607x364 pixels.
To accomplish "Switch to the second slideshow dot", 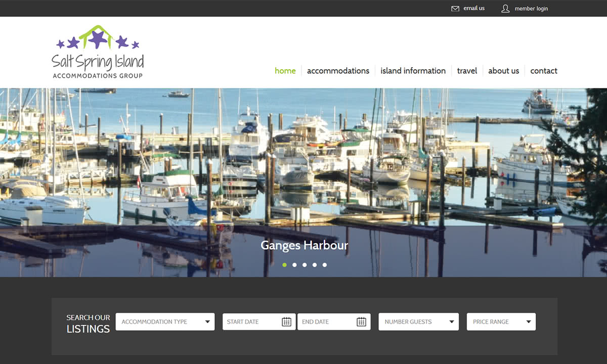I will [x=294, y=265].
